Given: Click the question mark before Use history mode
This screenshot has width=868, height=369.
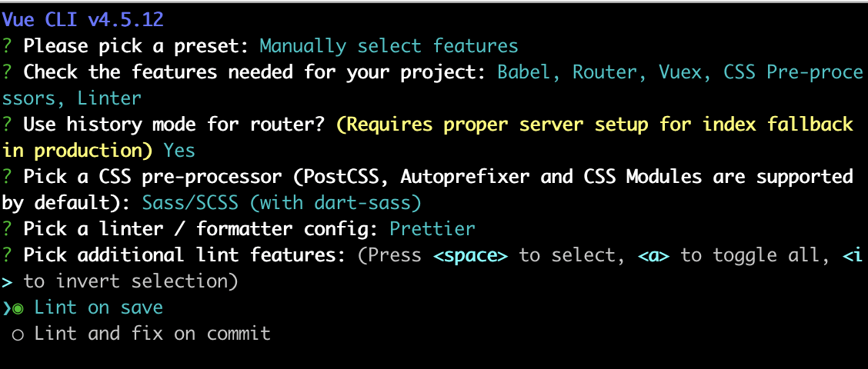Looking at the screenshot, I should point(7,125).
